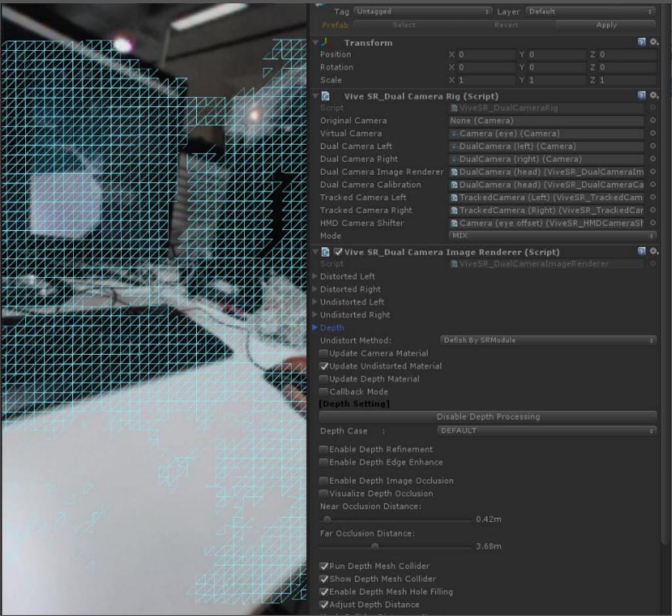The height and width of the screenshot is (616, 672).
Task: Open the Undistort Method dropdown
Action: coord(547,340)
